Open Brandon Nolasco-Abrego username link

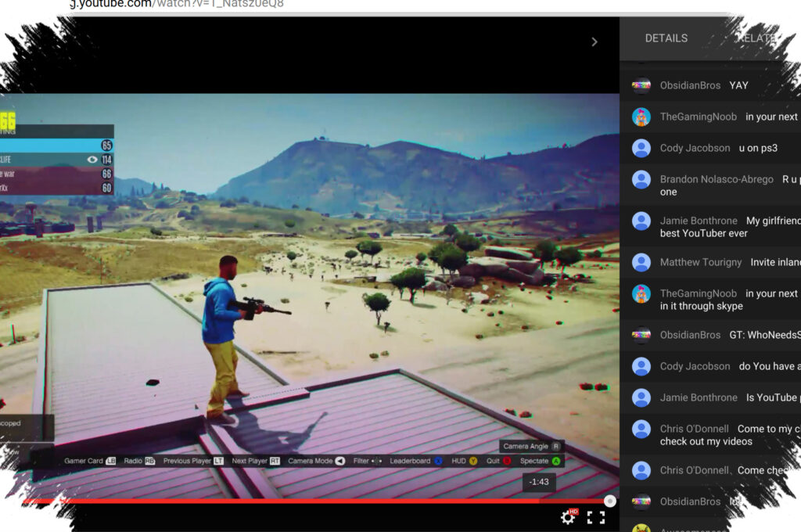click(717, 179)
